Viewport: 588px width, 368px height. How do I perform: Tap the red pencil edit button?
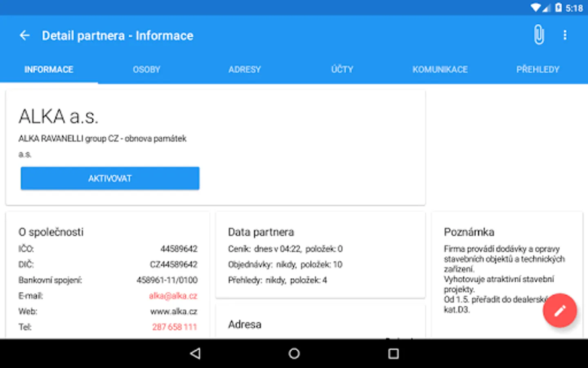click(x=560, y=310)
